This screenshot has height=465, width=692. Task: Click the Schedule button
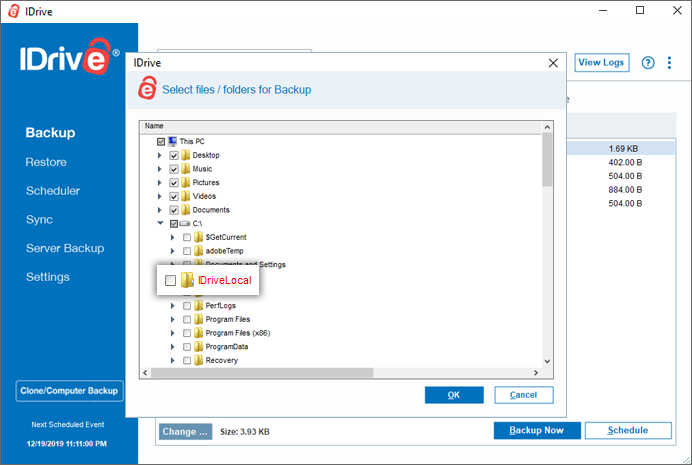pyautogui.click(x=628, y=430)
